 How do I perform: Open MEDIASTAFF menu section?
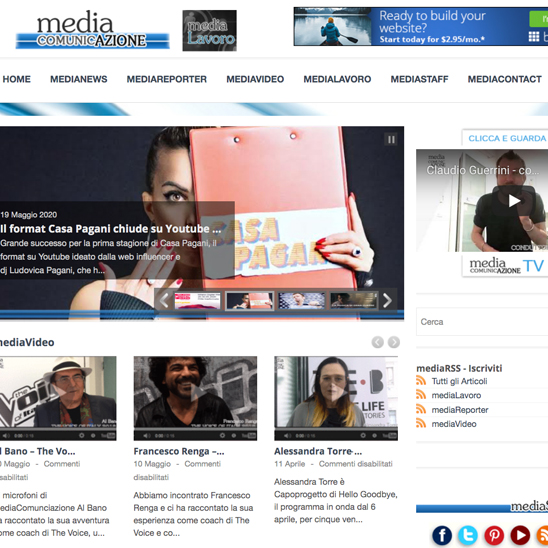[419, 79]
